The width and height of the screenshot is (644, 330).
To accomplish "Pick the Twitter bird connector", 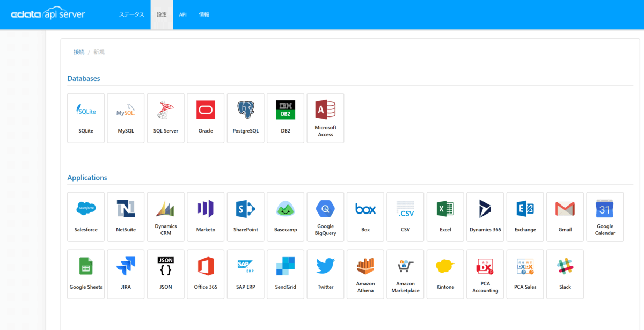I will pos(325,274).
